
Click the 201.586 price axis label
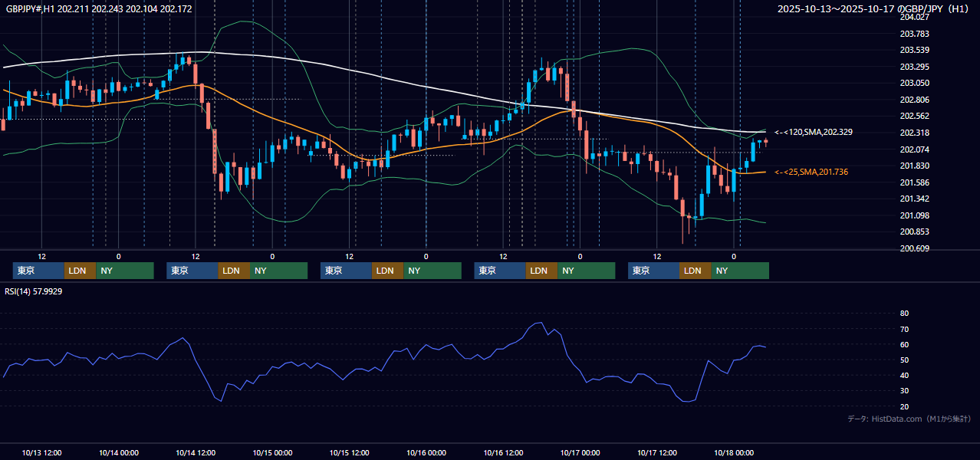[914, 182]
